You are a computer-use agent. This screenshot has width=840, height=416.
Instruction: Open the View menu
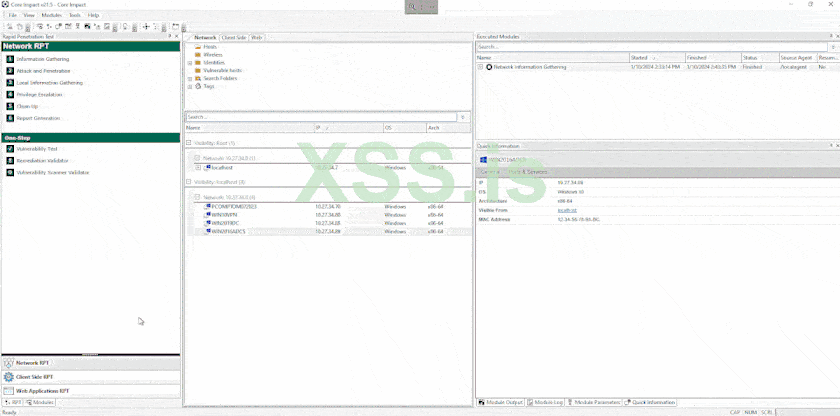[29, 15]
